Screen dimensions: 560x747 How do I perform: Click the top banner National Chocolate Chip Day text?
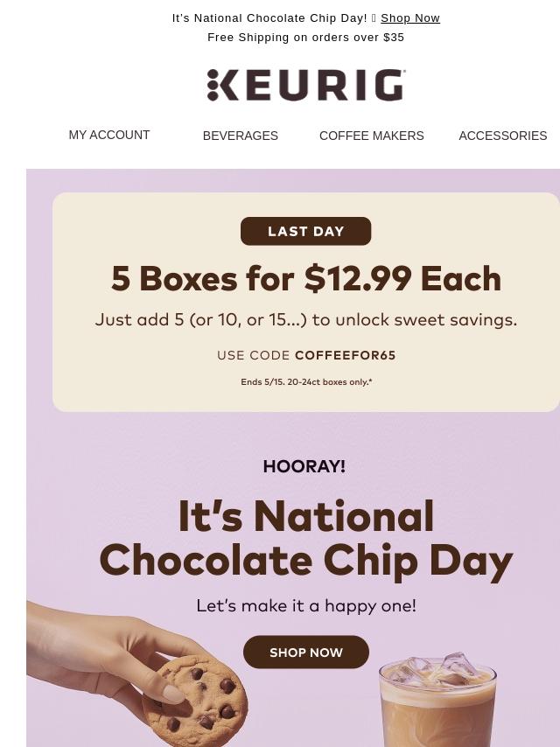coord(269,18)
